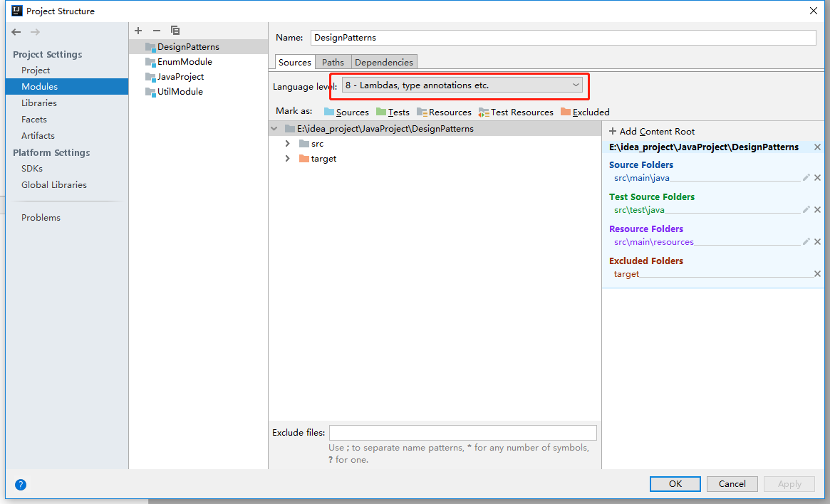Image resolution: width=830 pixels, height=504 pixels.
Task: Click the Add Content Root button
Action: [x=650, y=131]
